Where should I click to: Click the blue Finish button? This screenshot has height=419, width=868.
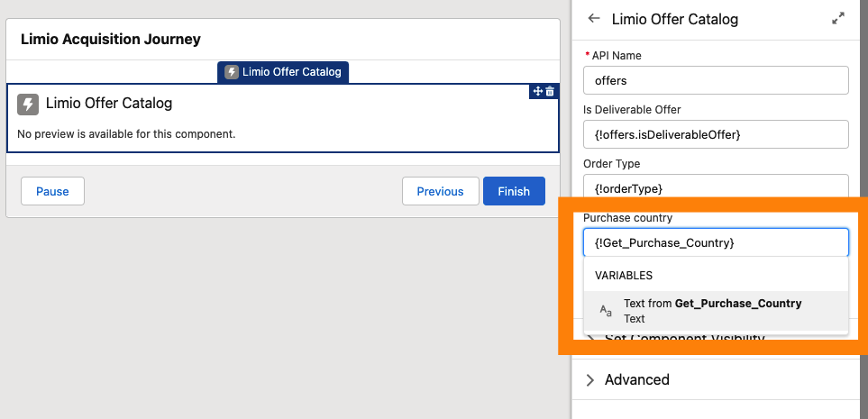coord(514,191)
